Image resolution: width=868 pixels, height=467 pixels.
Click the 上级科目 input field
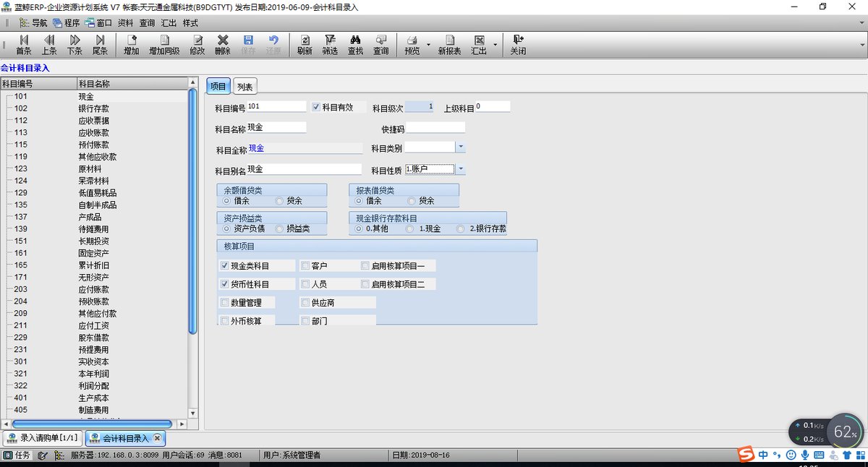coord(493,106)
